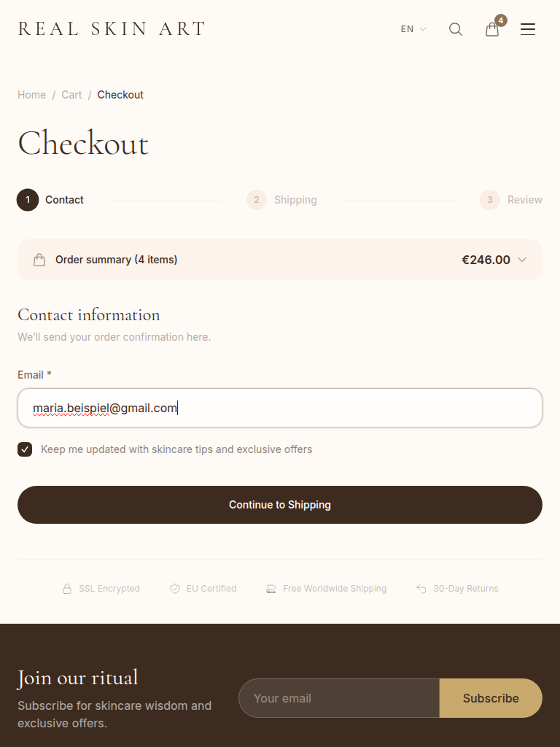Click the 30-Day Returns arrow icon

click(x=421, y=589)
